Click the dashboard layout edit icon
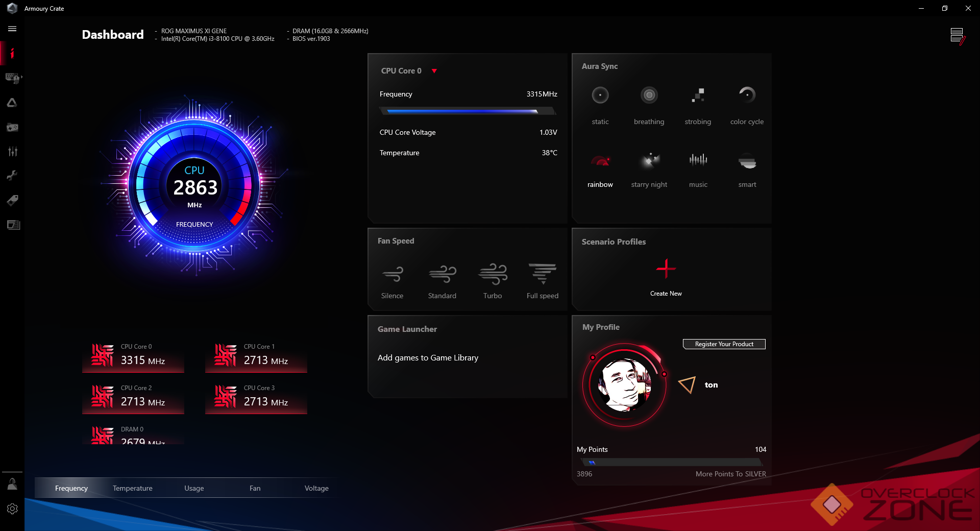Screen dimensions: 980x531 (957, 36)
